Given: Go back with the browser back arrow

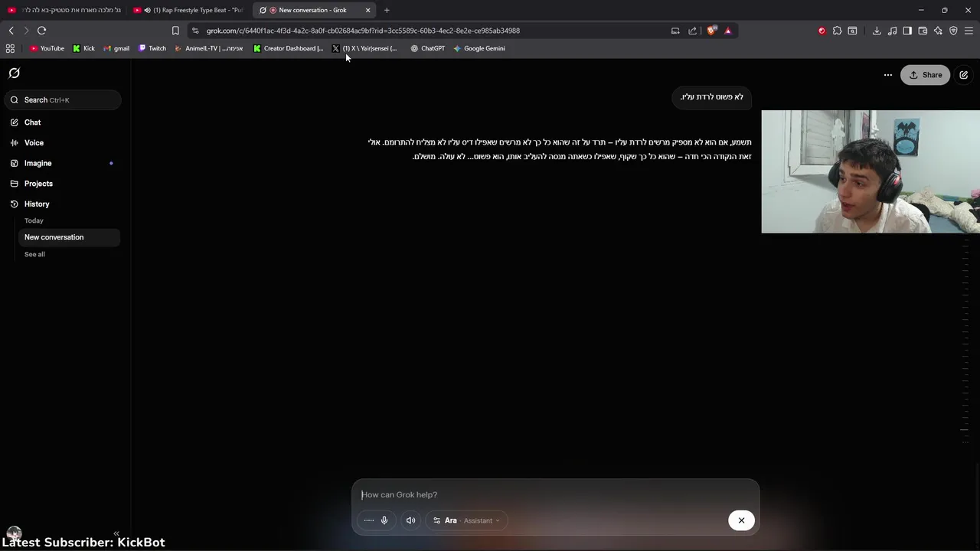Looking at the screenshot, I should (11, 31).
